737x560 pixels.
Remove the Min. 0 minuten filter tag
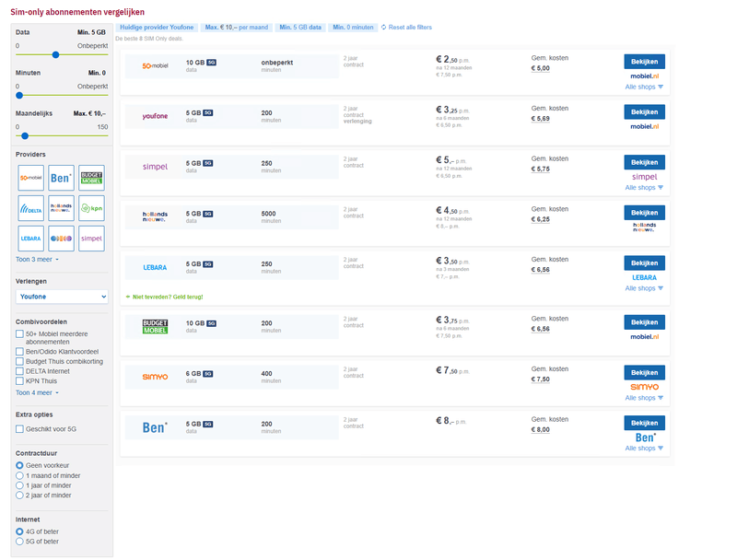pyautogui.click(x=353, y=28)
